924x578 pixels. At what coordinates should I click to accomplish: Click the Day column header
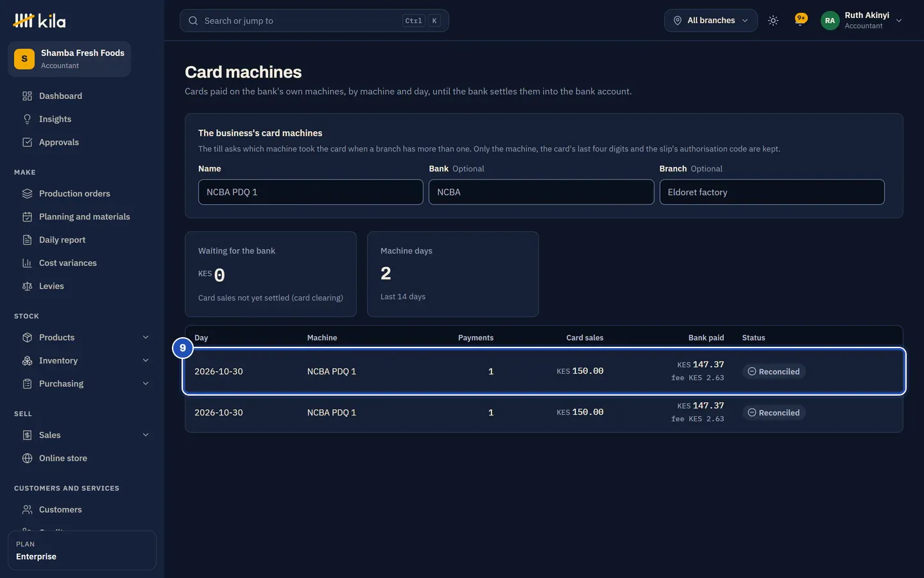[x=201, y=338]
